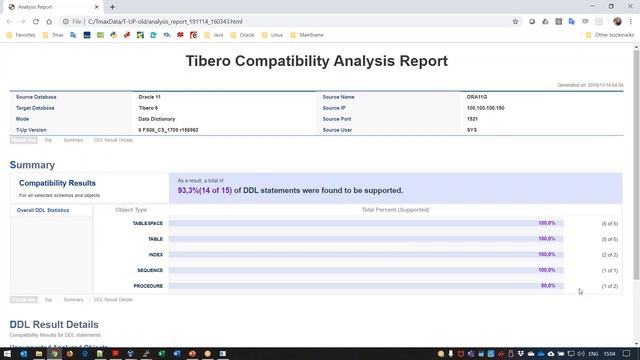Screen dimensions: 640x360
Task: Click the lower DDL Result Details link
Action: coord(113,300)
